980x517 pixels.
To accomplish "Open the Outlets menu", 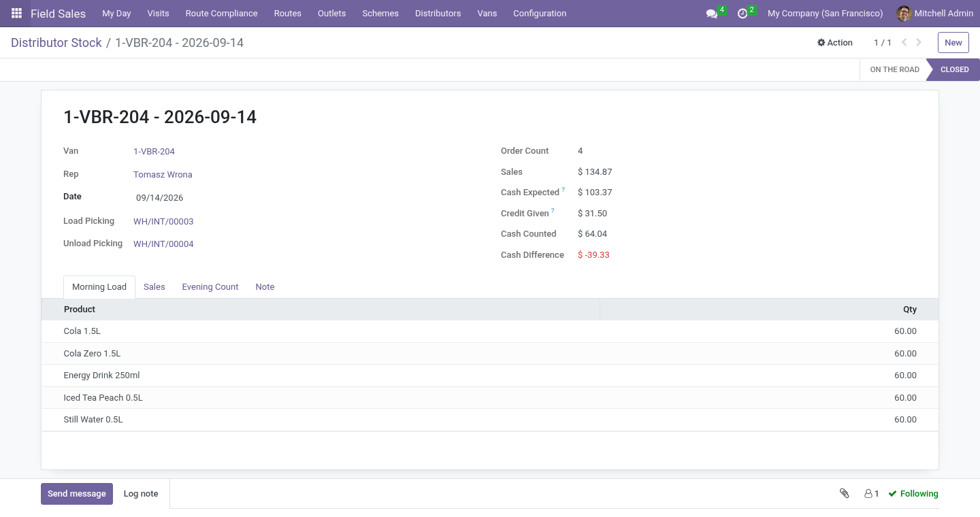I will [332, 14].
